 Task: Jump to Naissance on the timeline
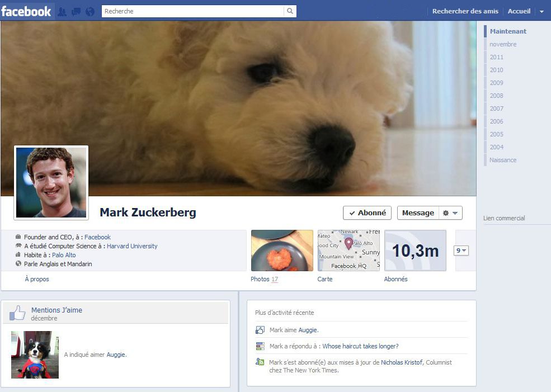tap(503, 160)
